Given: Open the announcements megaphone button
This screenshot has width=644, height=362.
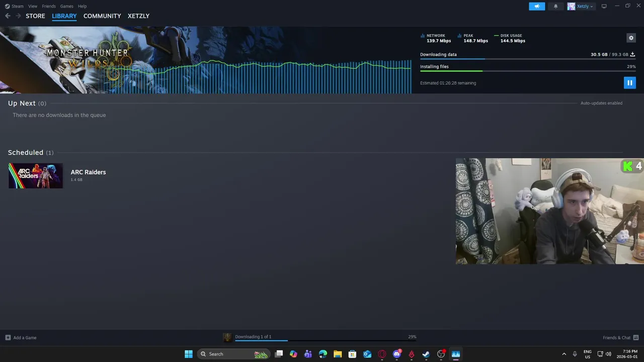Looking at the screenshot, I should coord(537,6).
